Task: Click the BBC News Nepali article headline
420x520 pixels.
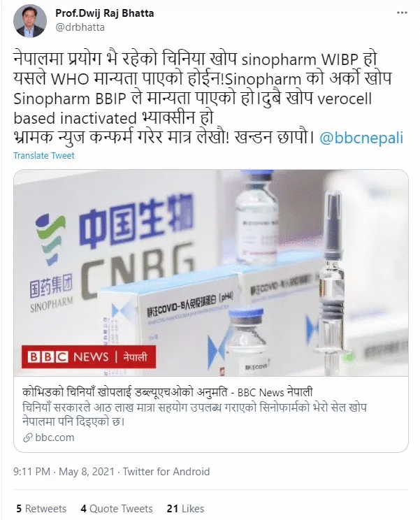Action: click(168, 392)
